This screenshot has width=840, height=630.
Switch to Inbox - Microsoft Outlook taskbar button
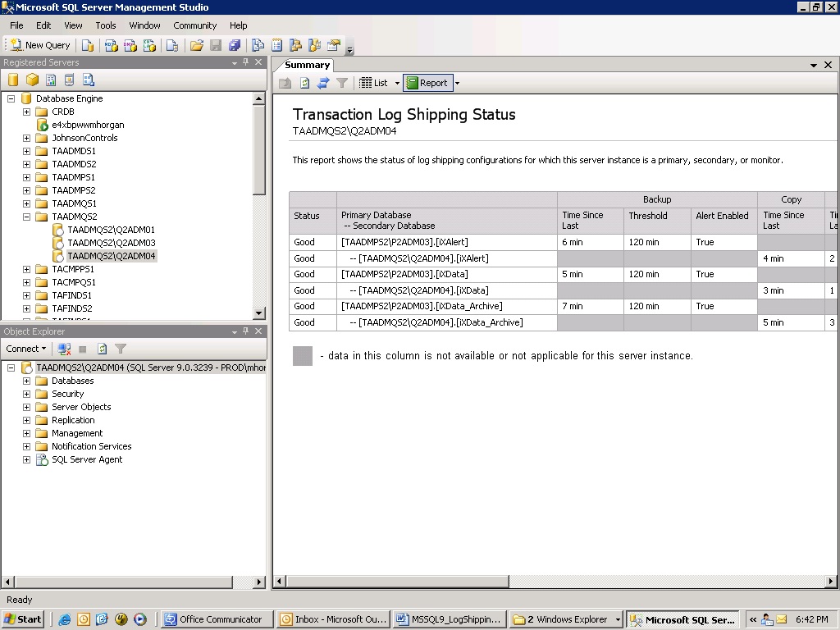[x=333, y=619]
